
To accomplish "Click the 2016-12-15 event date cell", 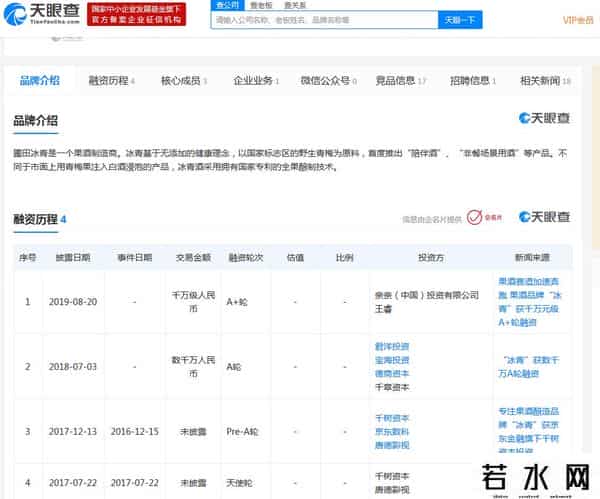I will (x=135, y=432).
